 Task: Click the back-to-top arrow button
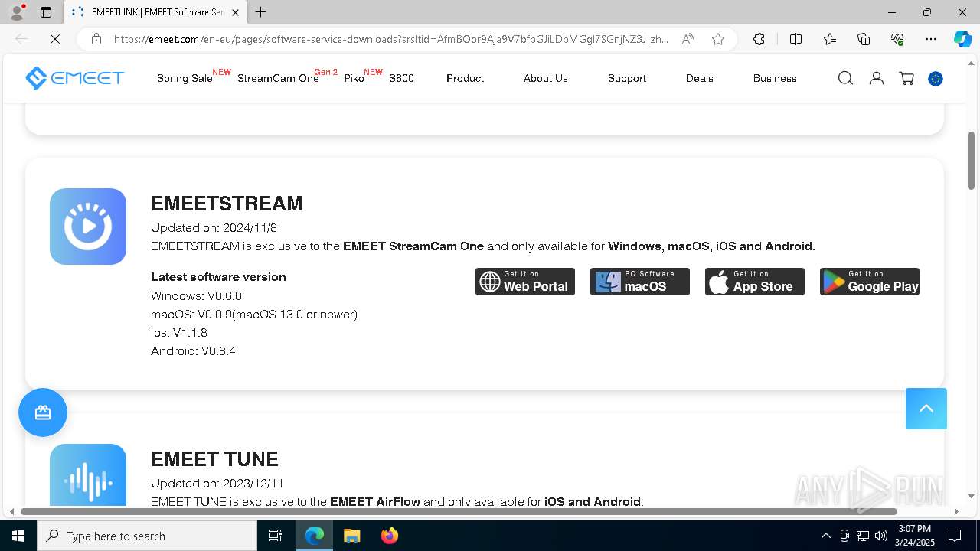(x=926, y=408)
